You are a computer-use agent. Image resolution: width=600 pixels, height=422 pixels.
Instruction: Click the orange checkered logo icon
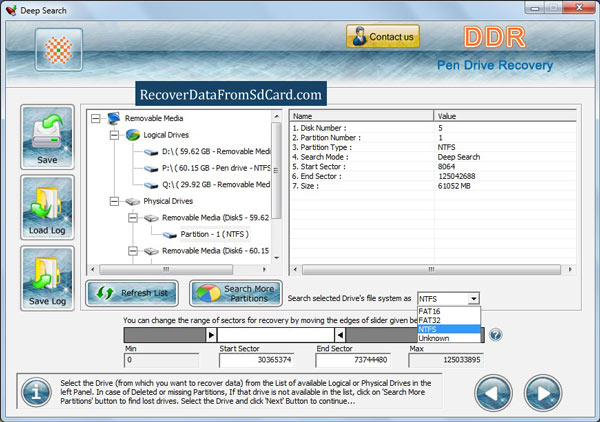59,50
